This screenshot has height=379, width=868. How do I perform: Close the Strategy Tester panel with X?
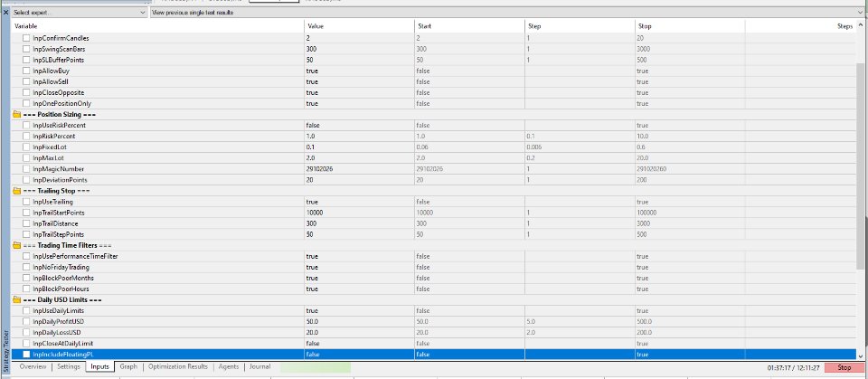[x=5, y=12]
